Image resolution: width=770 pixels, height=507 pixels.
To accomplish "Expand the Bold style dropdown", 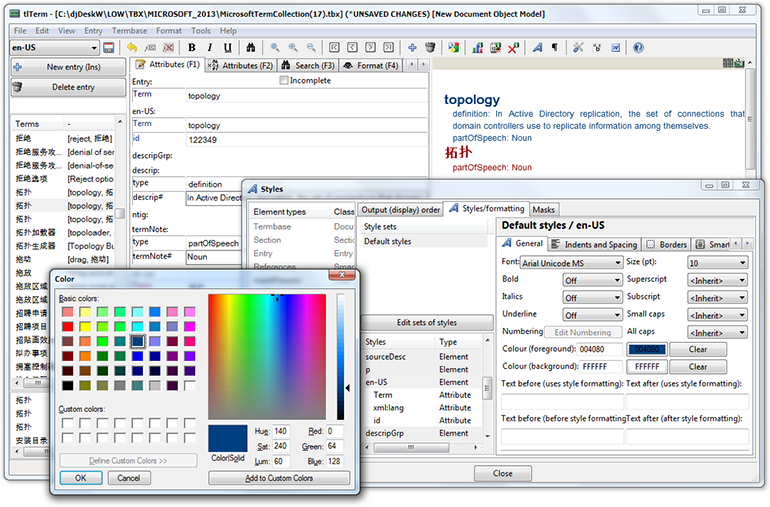I will [592, 280].
